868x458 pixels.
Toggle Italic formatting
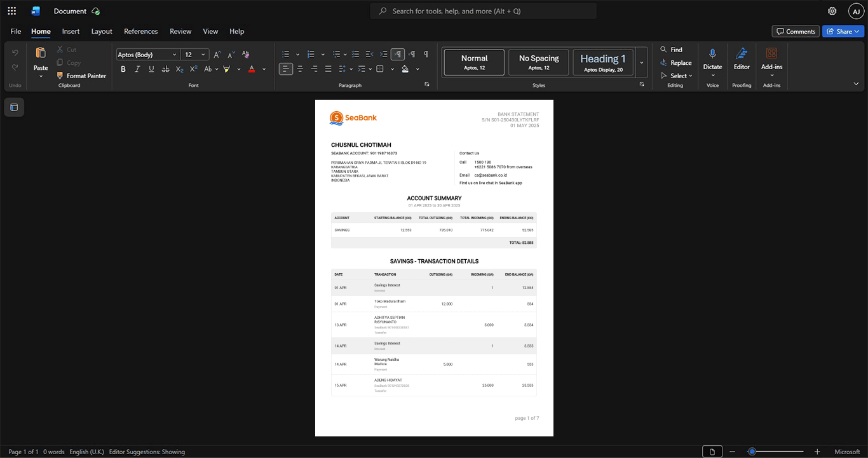point(137,69)
